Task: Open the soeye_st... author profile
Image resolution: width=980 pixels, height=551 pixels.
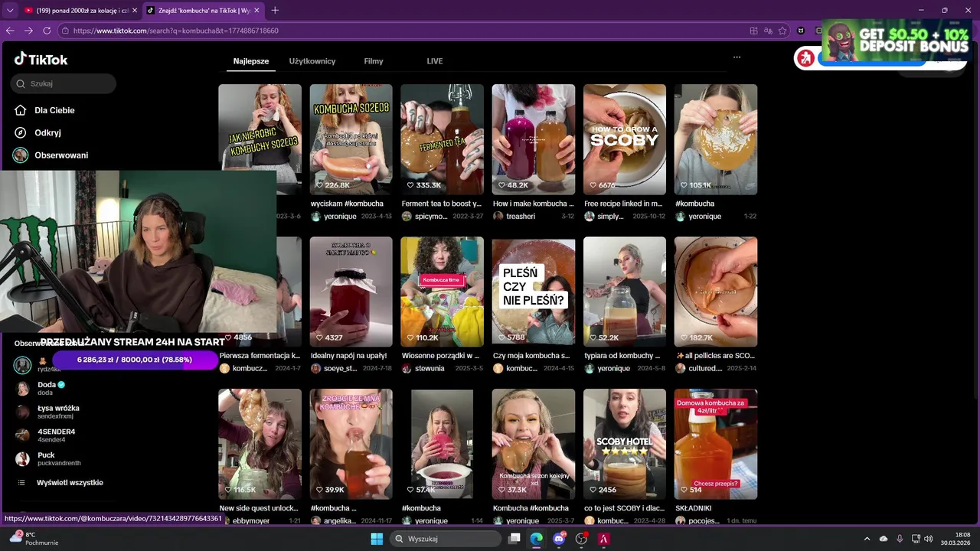Action: pyautogui.click(x=340, y=368)
